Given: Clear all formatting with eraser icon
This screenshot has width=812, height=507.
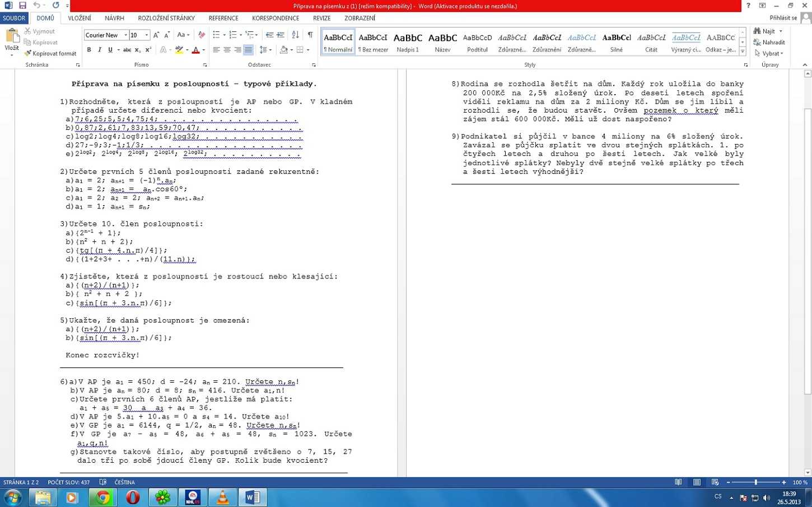Looking at the screenshot, I should pyautogui.click(x=202, y=35).
